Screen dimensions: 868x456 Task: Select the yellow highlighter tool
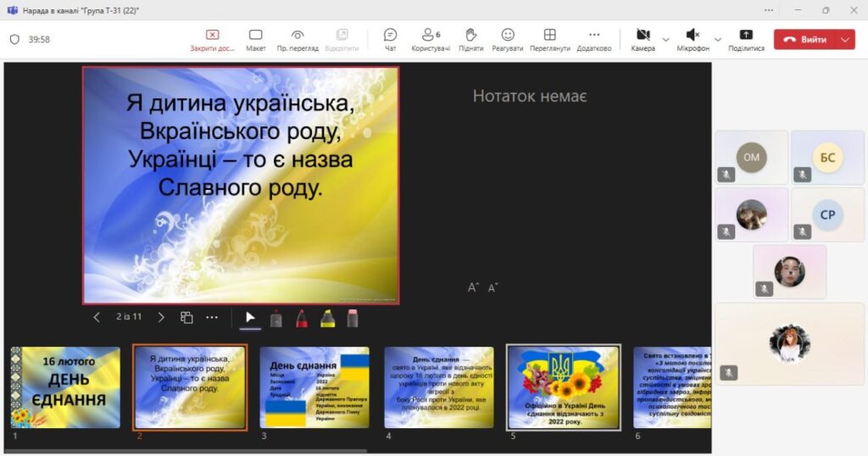[x=327, y=318]
